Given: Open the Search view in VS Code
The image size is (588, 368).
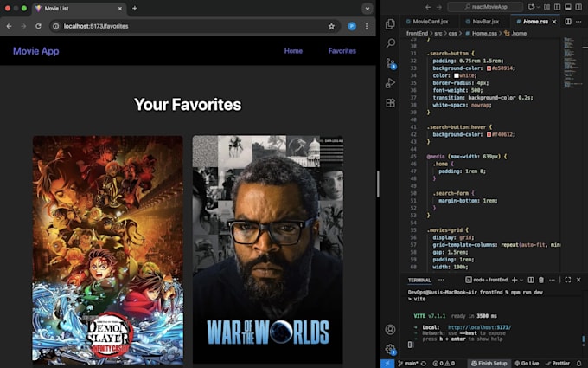Looking at the screenshot, I should coord(390,43).
